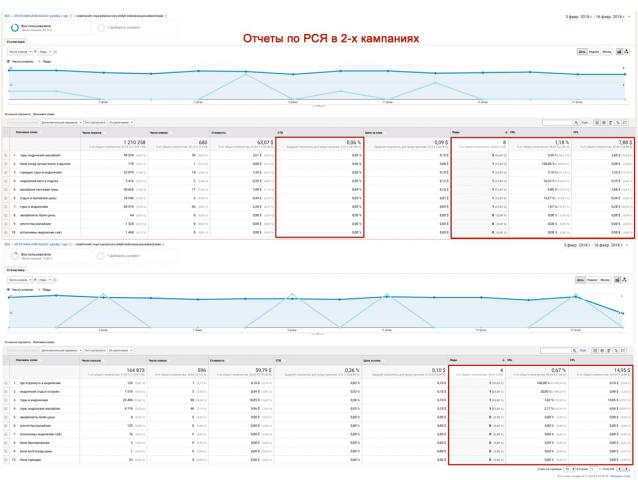Open Число кликов metric dropdown in upper report
The height and width of the screenshot is (480, 638).
(20, 52)
